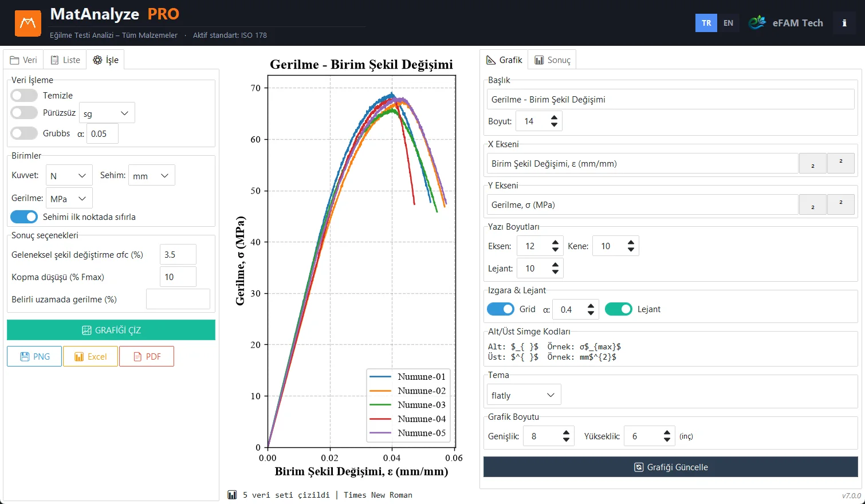The height and width of the screenshot is (504, 865).
Task: Hide the legend with Lejant switch
Action: pyautogui.click(x=619, y=309)
